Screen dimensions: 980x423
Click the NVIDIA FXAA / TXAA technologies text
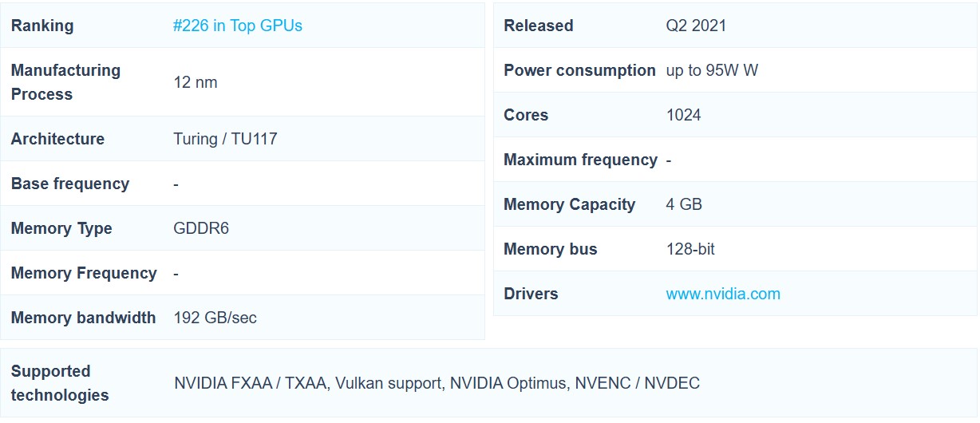click(x=251, y=383)
